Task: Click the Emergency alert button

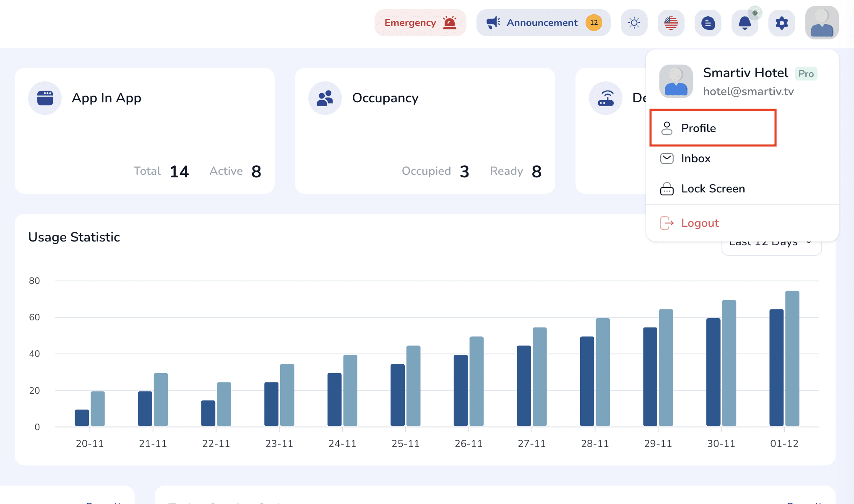Action: tap(420, 23)
